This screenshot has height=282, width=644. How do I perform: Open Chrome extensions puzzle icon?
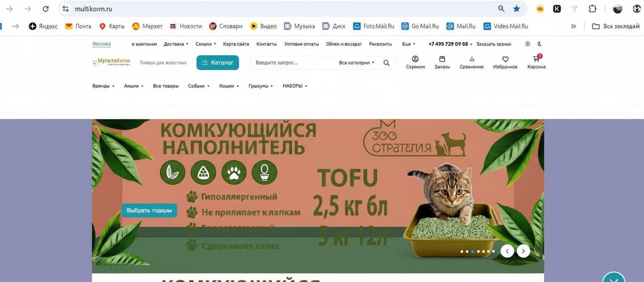(592, 9)
